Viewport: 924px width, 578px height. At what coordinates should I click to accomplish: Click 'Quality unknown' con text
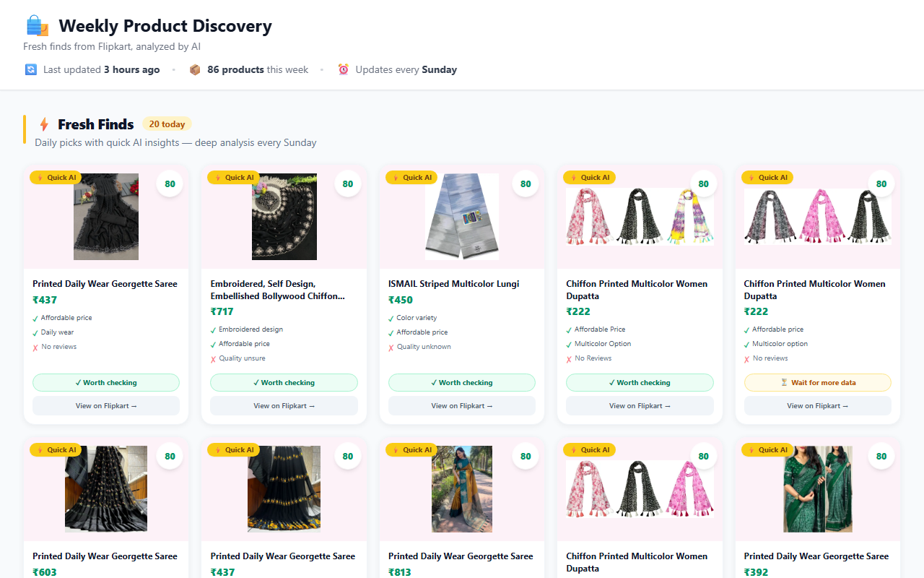coord(424,347)
